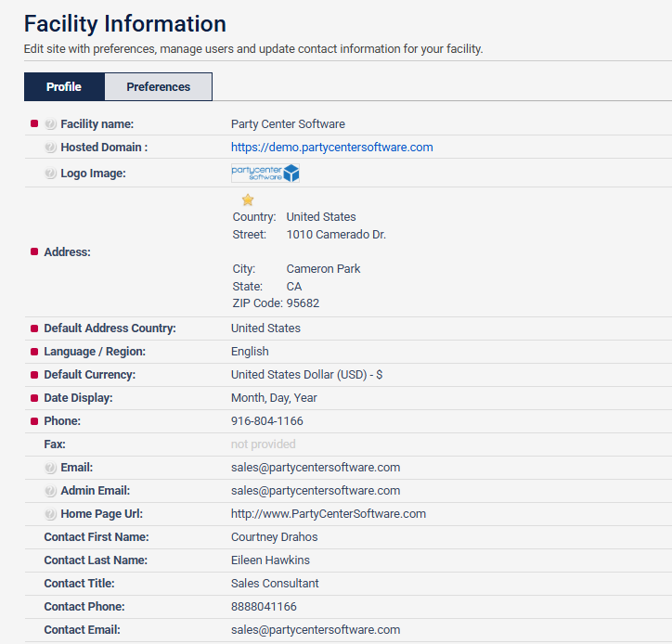Click Contact Title value Sales Consultant

click(275, 583)
